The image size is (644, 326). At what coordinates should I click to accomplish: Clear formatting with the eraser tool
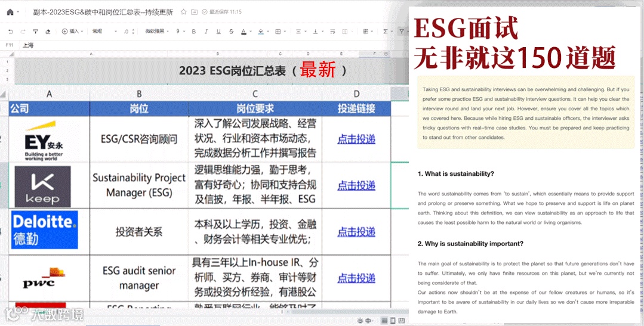pyautogui.click(x=48, y=32)
